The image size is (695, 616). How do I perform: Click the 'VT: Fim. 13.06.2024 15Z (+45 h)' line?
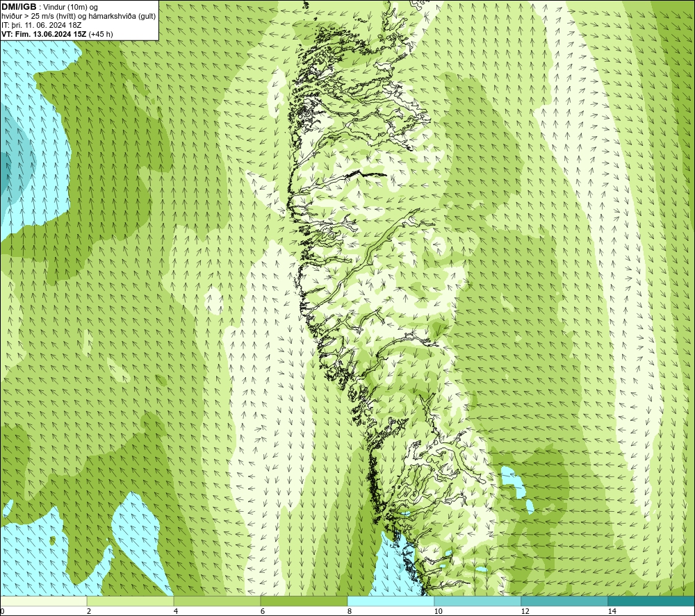[x=57, y=34]
